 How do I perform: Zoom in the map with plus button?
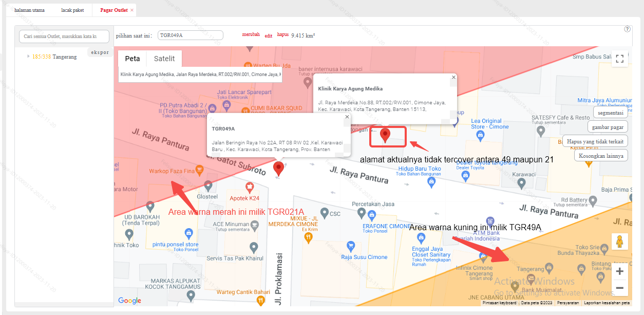point(620,271)
